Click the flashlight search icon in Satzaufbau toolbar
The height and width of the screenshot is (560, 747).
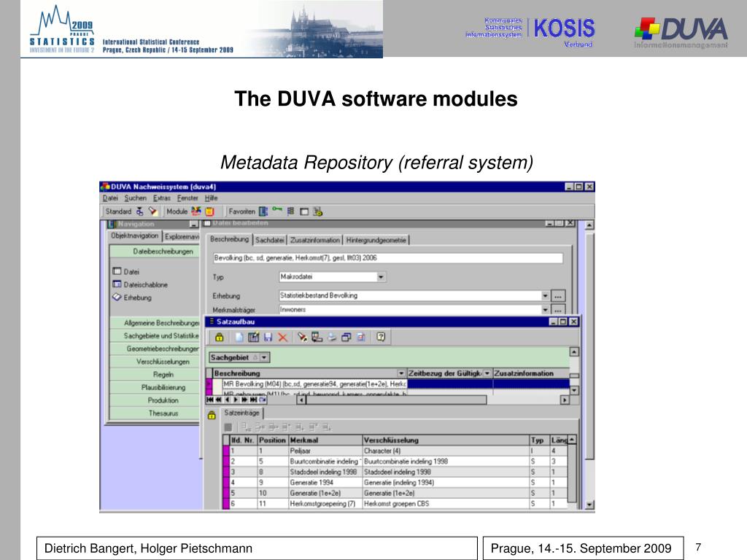[302, 337]
